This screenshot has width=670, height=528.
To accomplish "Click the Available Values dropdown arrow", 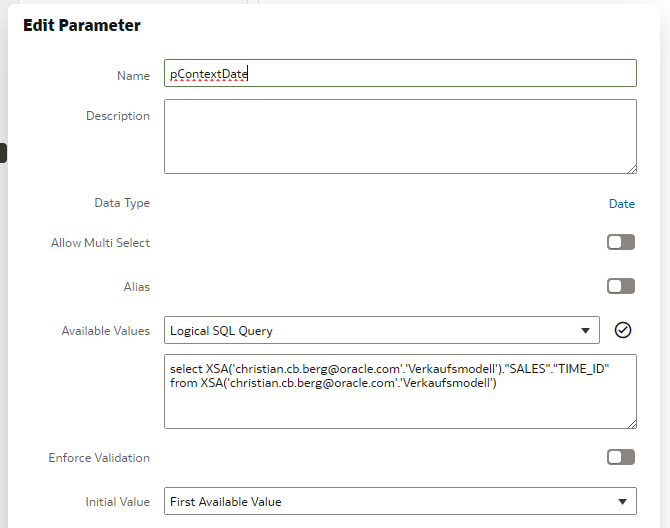I will click(x=585, y=331).
